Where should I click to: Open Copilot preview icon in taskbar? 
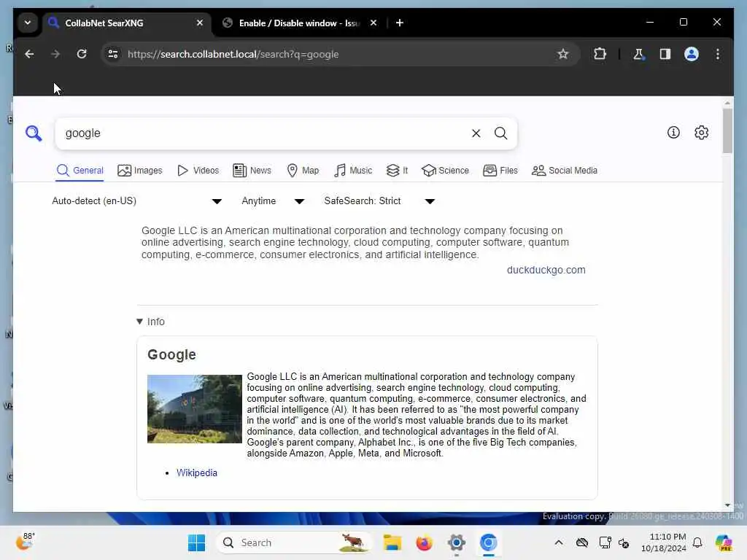click(724, 542)
